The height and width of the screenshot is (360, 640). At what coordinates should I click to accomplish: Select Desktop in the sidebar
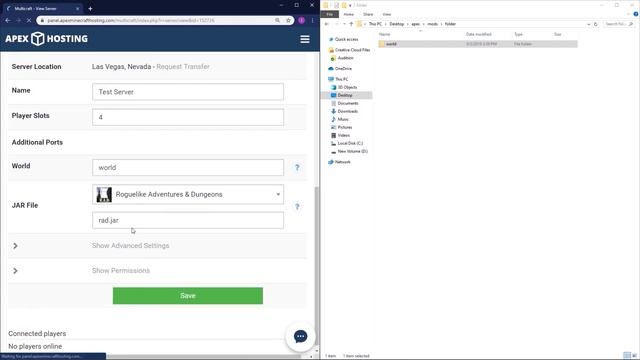point(345,96)
